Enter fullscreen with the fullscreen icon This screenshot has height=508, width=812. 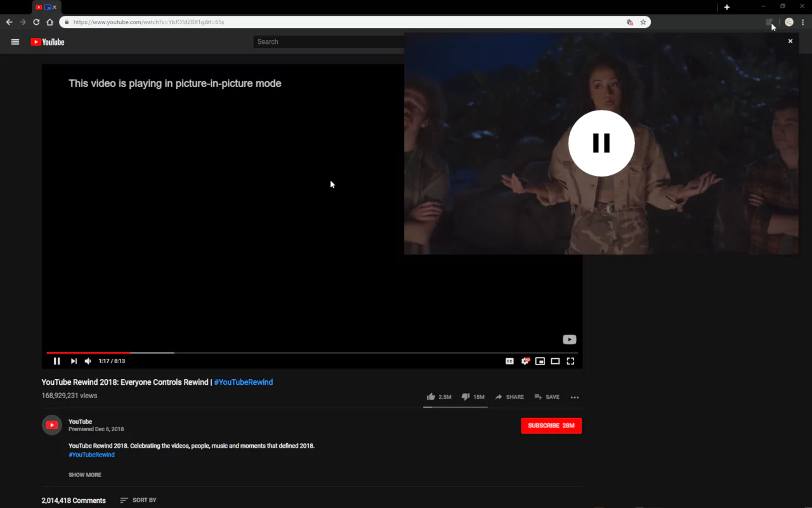[x=570, y=361]
